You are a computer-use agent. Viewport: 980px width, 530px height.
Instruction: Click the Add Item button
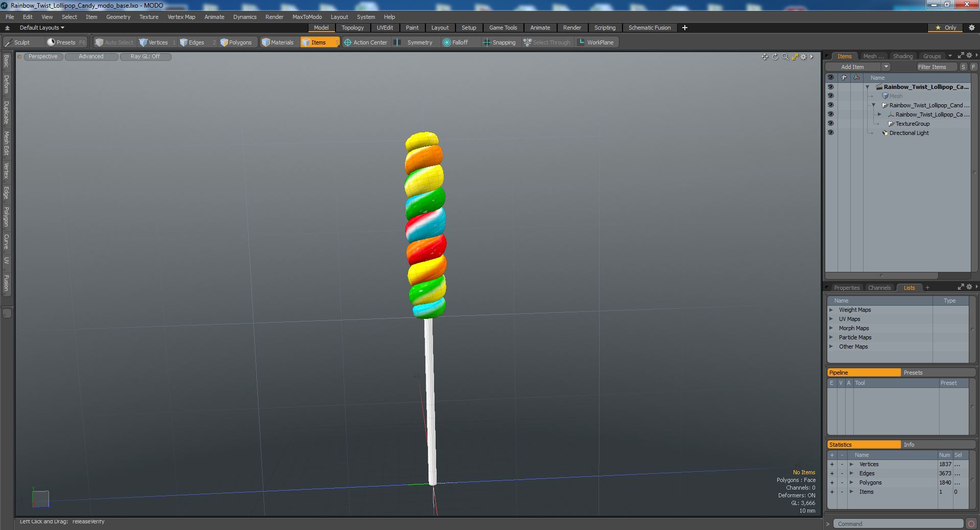pos(852,67)
